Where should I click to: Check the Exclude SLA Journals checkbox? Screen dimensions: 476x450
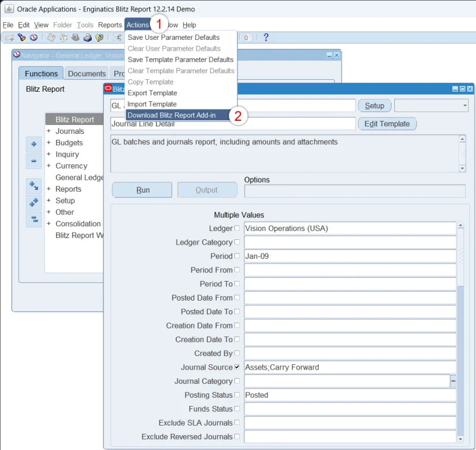pos(237,423)
